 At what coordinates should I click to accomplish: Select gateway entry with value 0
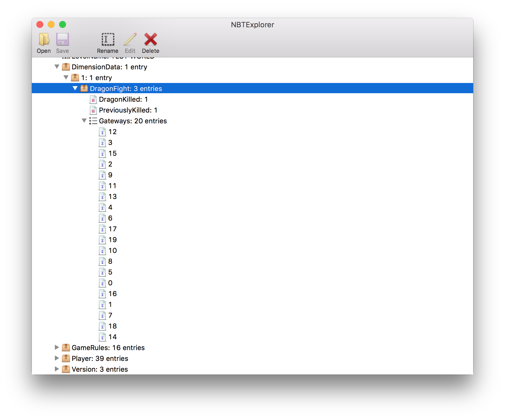110,283
